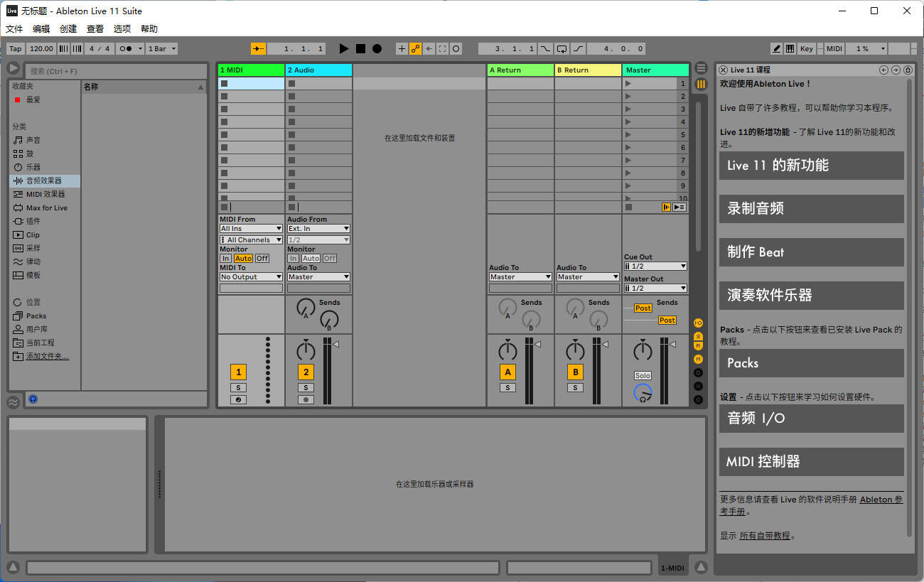Click the browser search field
The height and width of the screenshot is (582, 924).
[x=114, y=71]
